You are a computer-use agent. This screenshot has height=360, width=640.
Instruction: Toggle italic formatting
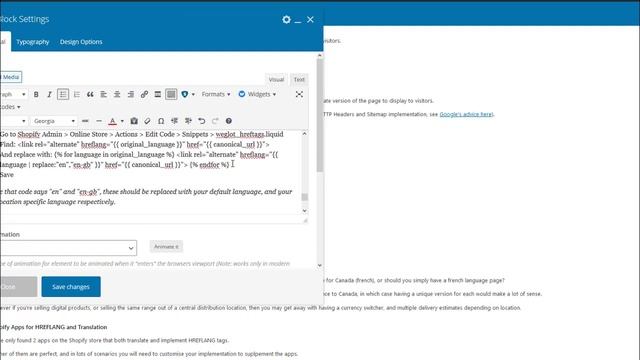(49, 94)
